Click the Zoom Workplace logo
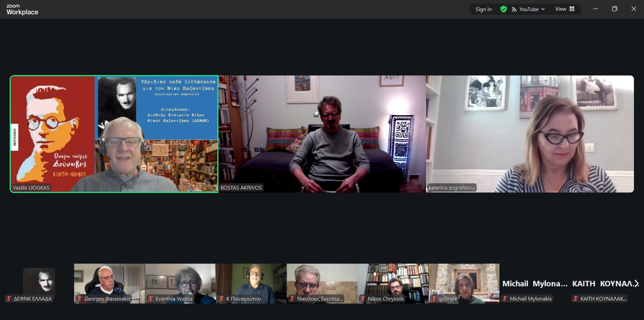Screen dimensions: 644x320 [22, 10]
